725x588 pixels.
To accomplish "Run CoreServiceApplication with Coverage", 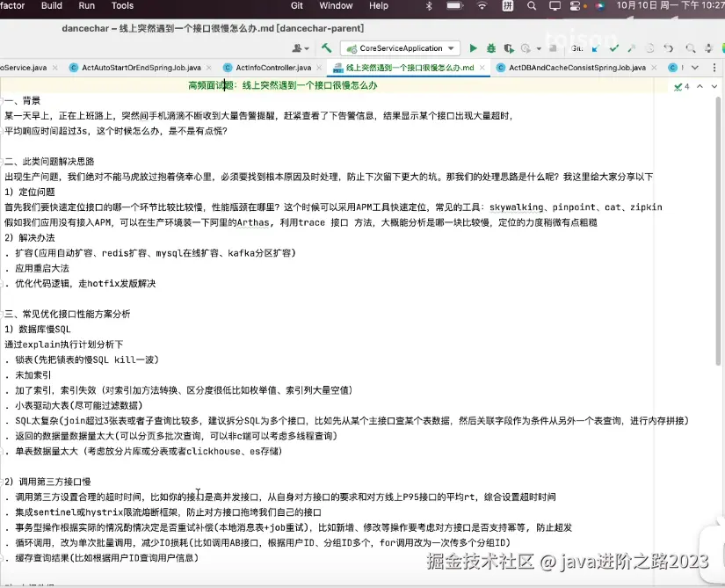I will pos(507,48).
